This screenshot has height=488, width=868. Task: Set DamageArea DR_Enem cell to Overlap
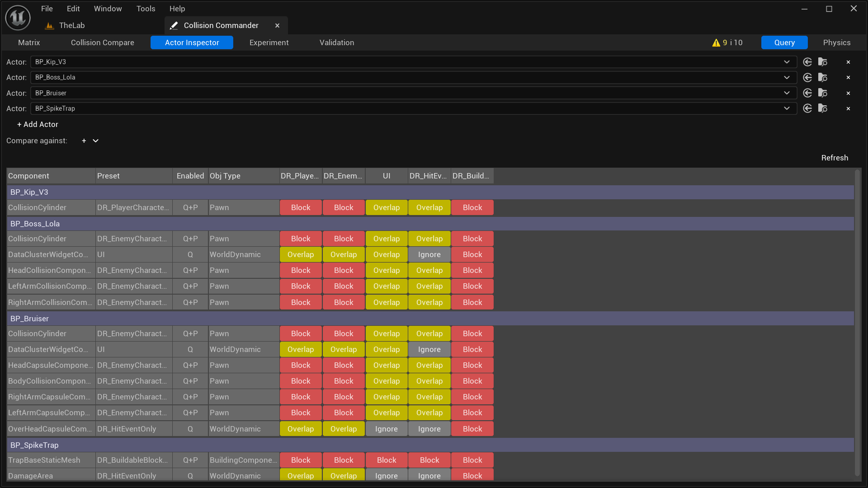pos(344,476)
